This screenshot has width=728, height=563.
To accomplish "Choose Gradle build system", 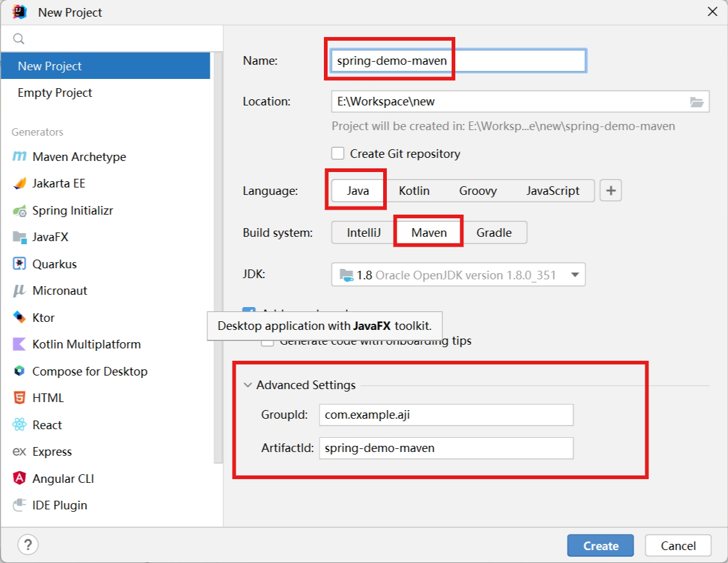I will coord(494,232).
